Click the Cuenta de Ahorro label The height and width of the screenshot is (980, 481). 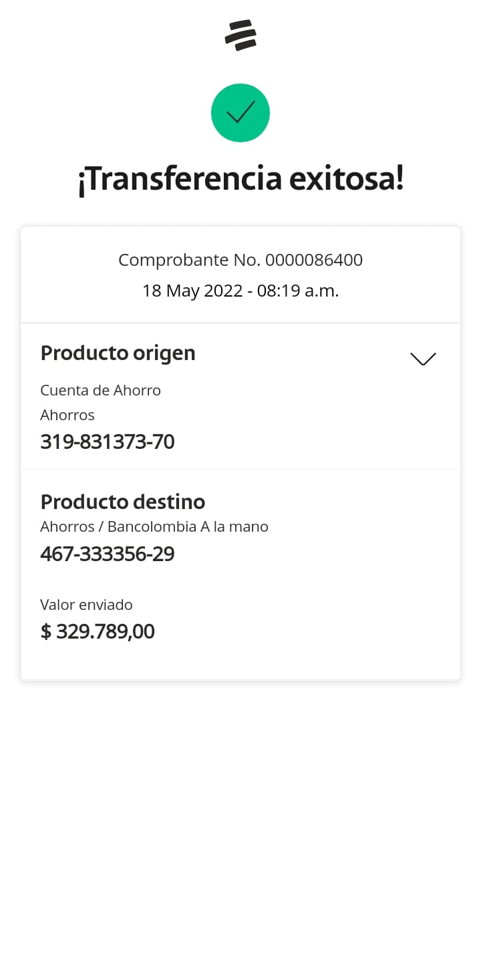coord(100,390)
